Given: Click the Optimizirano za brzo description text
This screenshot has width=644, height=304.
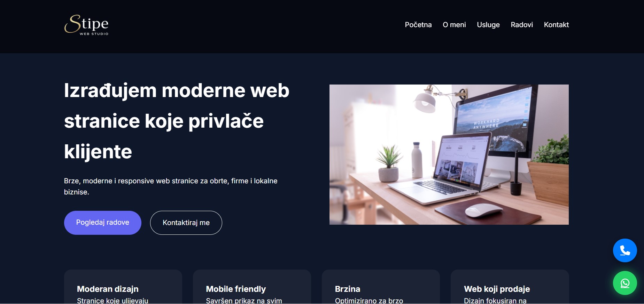Looking at the screenshot, I should (369, 301).
